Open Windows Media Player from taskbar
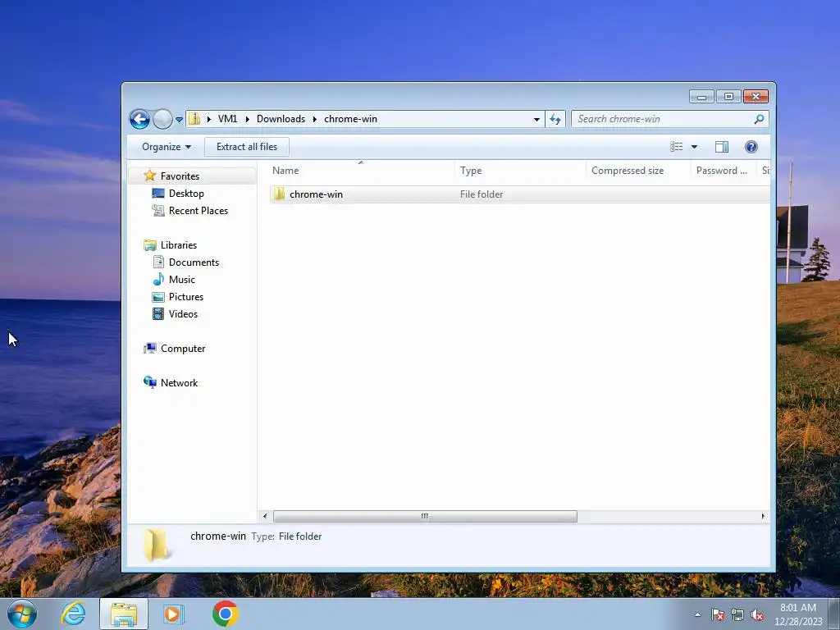Viewport: 840px width, 630px height. [173, 614]
